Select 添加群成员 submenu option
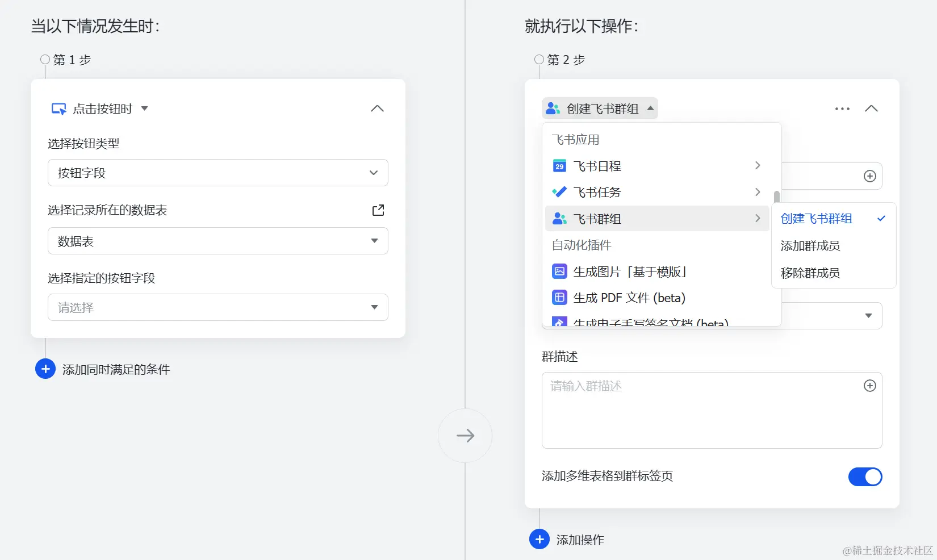The height and width of the screenshot is (560, 937). [834, 246]
